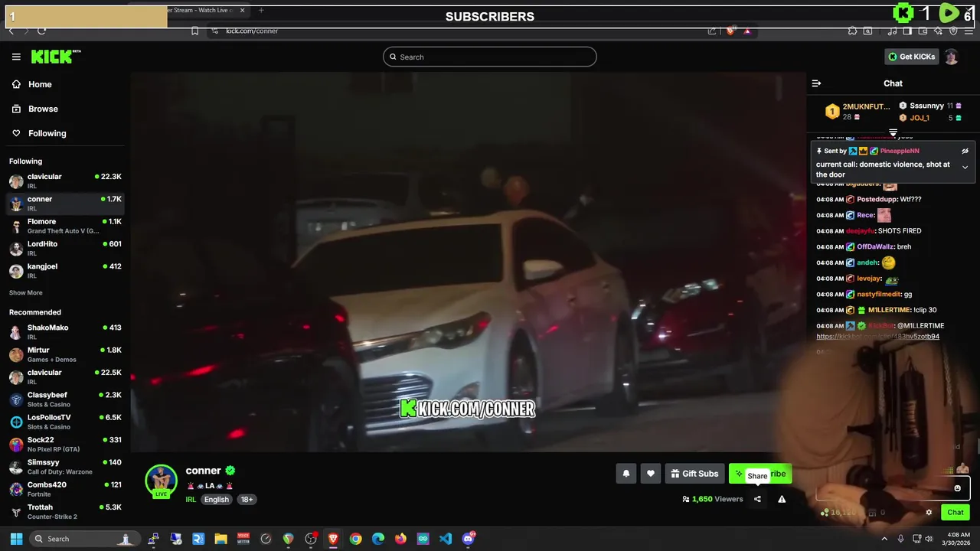
Task: Click JOJ_1 leaderboard entry
Action: pos(929,118)
